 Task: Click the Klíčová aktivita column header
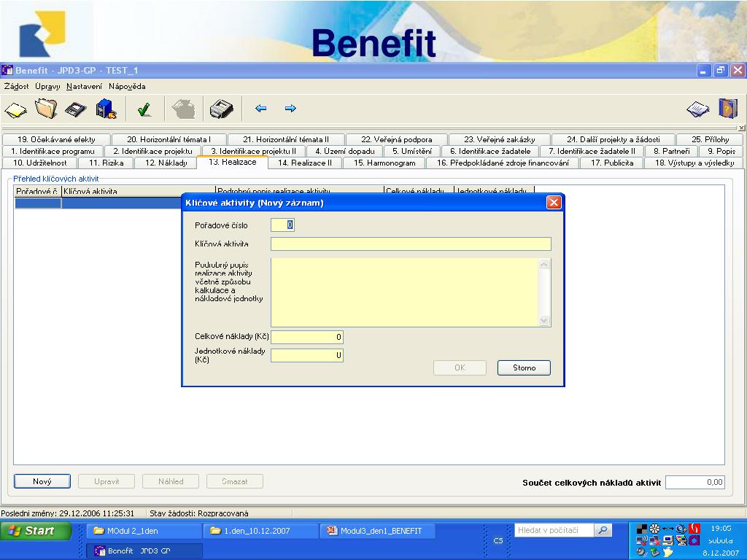click(138, 191)
